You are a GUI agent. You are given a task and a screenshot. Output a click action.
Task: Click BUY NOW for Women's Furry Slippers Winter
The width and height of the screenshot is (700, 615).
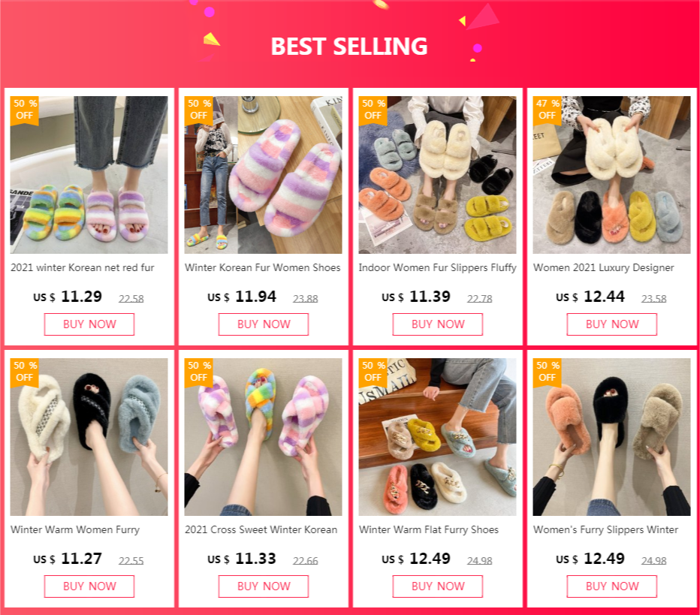[611, 586]
